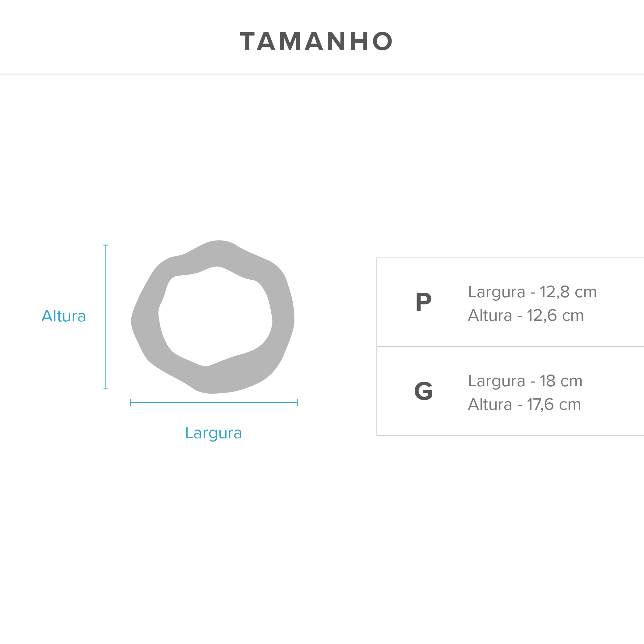
Task: Click the Altura label on left
Action: point(64,316)
